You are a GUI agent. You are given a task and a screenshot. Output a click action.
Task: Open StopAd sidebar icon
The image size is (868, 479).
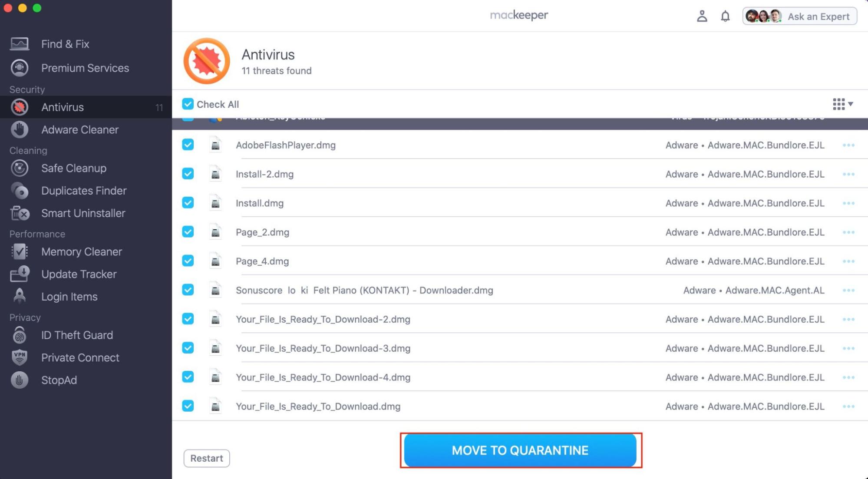coord(20,380)
